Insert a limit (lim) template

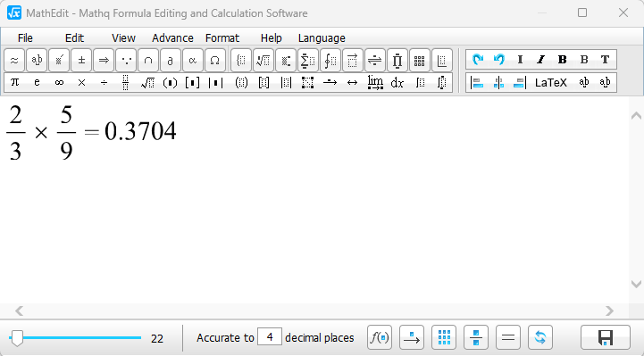click(x=375, y=82)
